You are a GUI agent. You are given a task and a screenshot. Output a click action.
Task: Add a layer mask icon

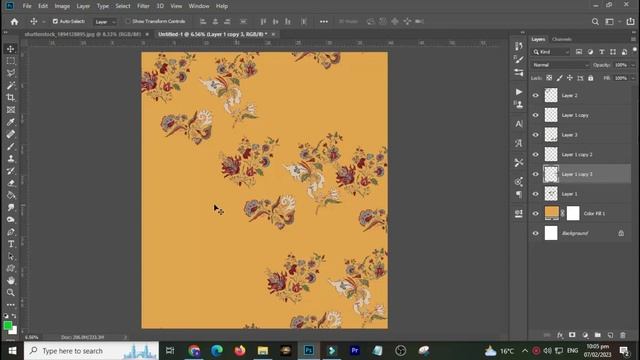coord(572,335)
